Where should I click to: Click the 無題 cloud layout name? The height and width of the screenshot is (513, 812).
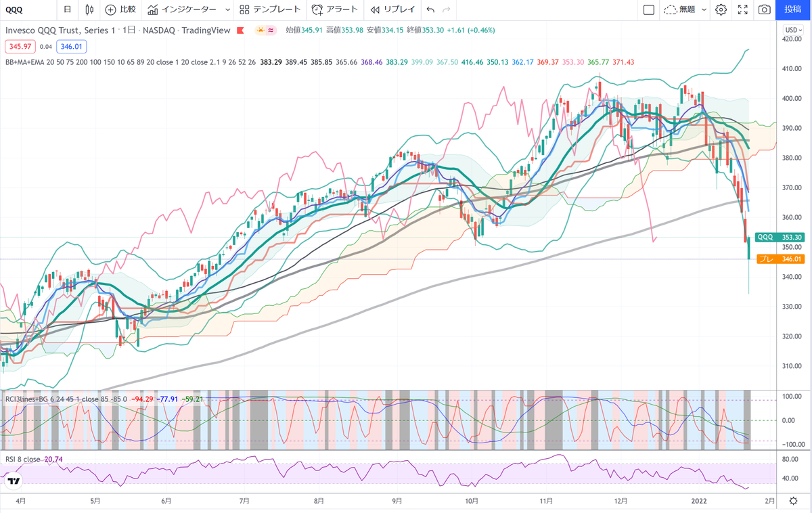point(679,9)
